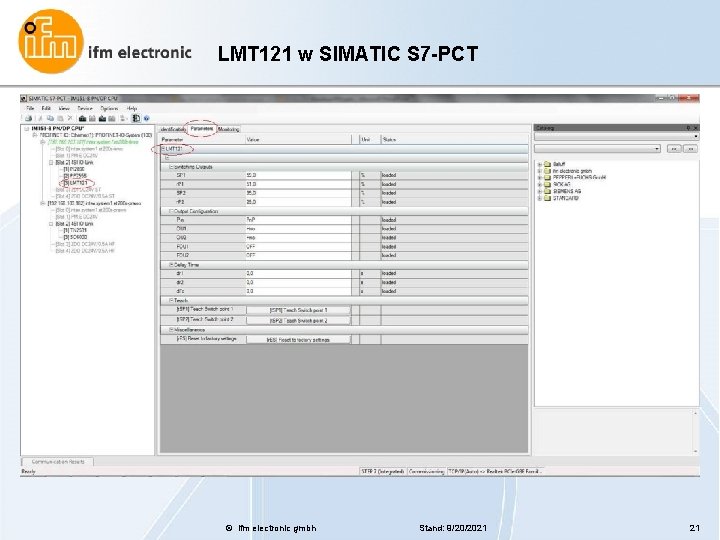
Task: Click the Teach Switch point 1 button
Action: click(298, 310)
